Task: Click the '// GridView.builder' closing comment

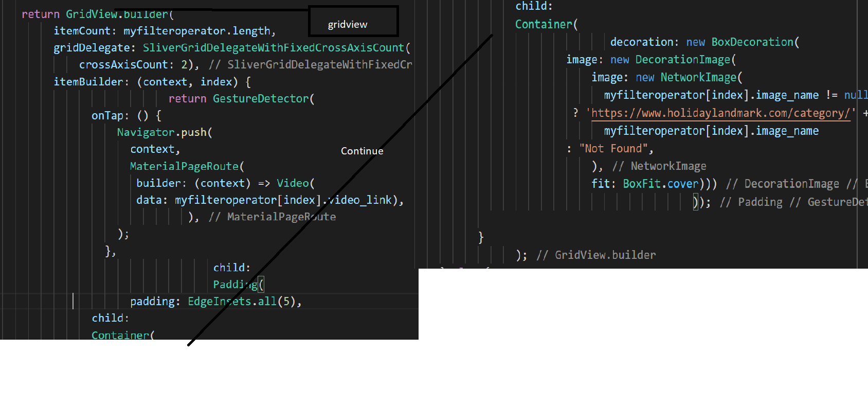Action: [596, 255]
